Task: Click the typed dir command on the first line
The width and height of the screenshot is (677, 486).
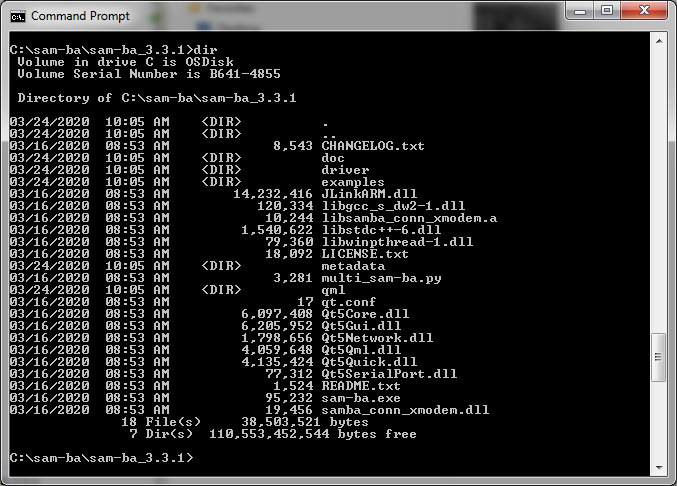Action: 202,50
